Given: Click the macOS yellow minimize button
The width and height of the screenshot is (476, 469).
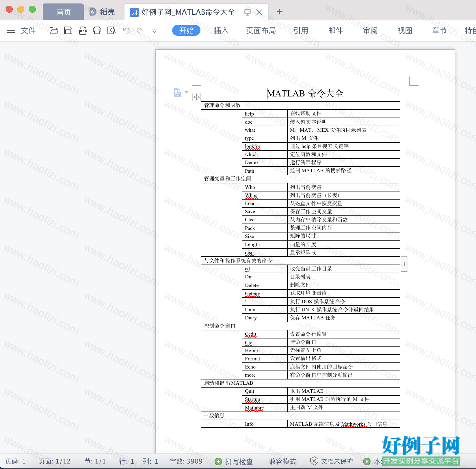Looking at the screenshot, I should (21, 9).
